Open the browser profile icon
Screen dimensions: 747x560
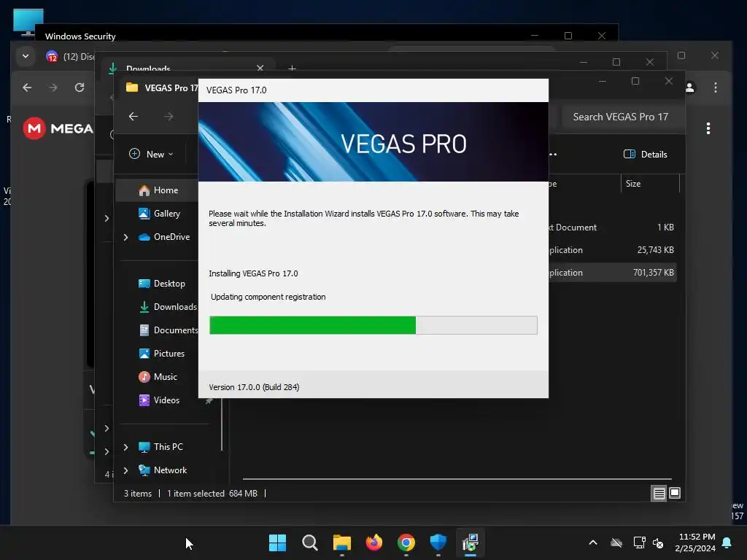[x=689, y=87]
